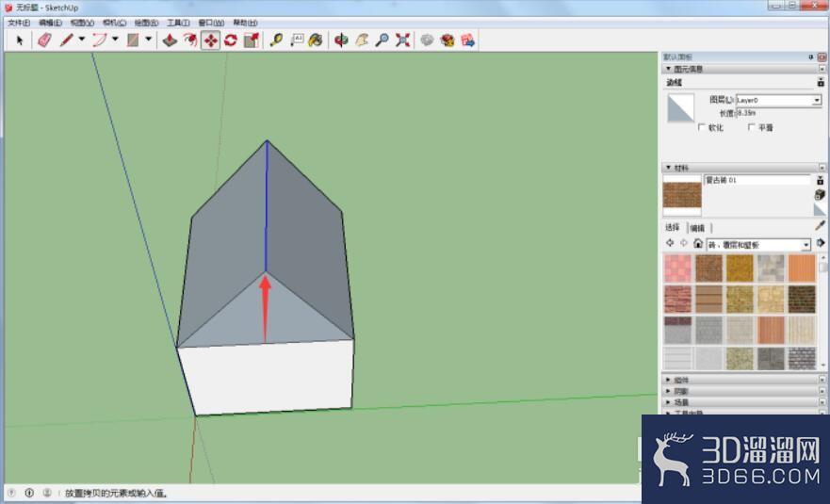The image size is (830, 504).
Task: Open the Window (窗口) menu
Action: tap(211, 23)
